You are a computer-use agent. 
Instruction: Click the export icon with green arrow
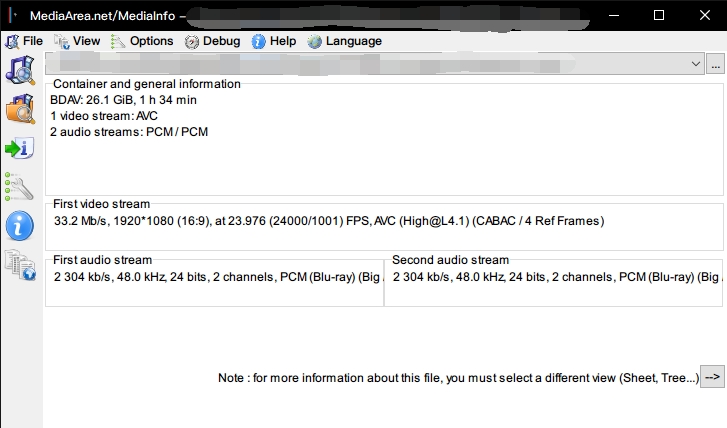tap(20, 149)
